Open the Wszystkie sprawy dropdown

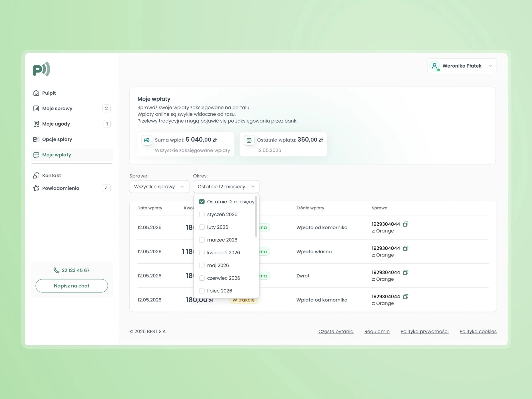pyautogui.click(x=159, y=187)
